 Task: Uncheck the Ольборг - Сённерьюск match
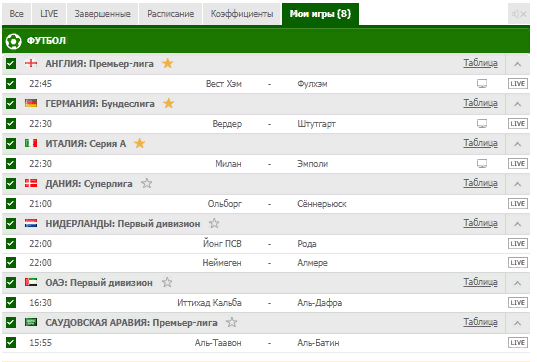point(11,203)
